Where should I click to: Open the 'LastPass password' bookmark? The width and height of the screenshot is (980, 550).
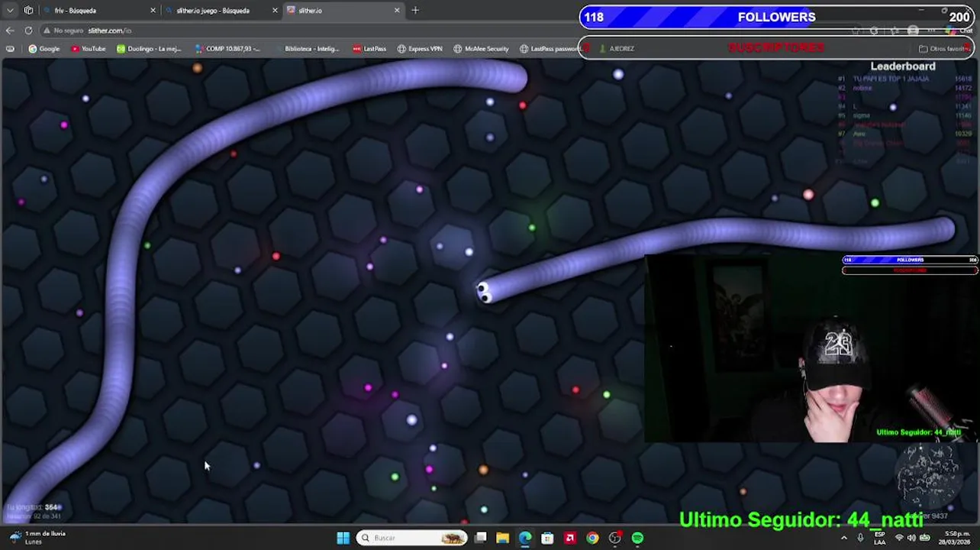click(550, 49)
